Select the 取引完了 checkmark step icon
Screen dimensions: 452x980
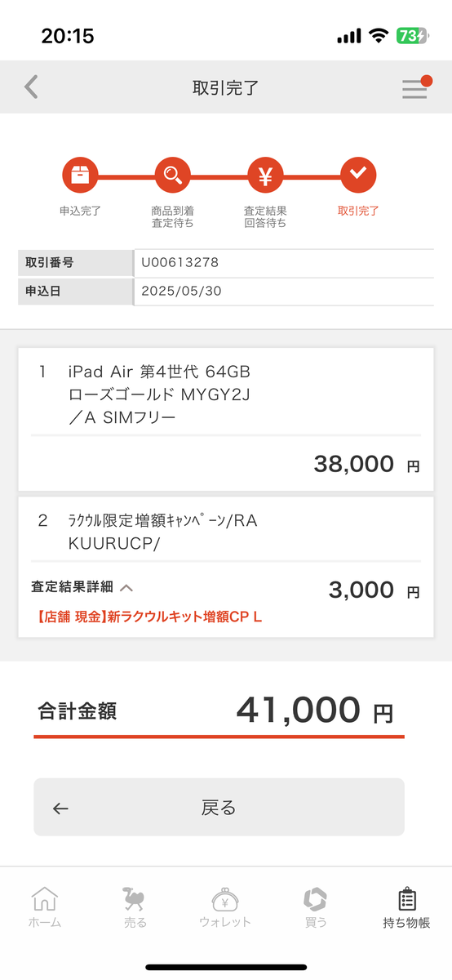point(357,174)
